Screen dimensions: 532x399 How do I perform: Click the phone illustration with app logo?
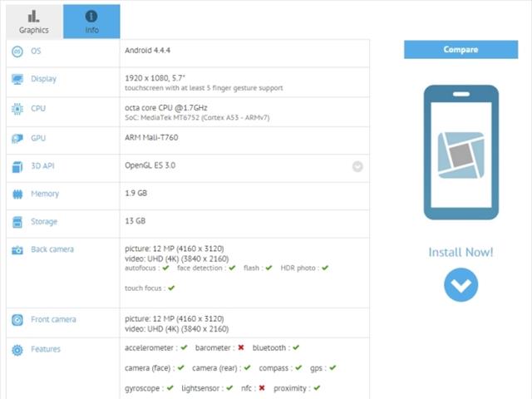tap(461, 152)
